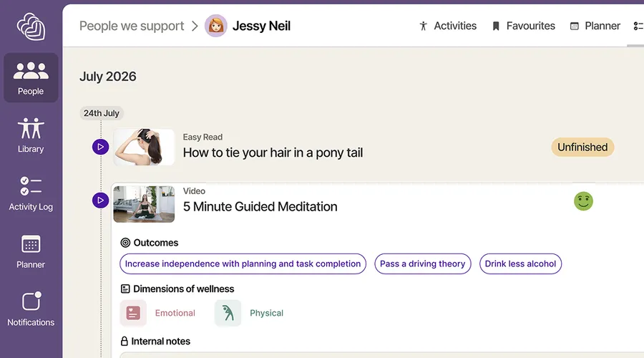The width and height of the screenshot is (644, 358).
Task: Click the Physical wellness icon
Action: pyautogui.click(x=228, y=313)
